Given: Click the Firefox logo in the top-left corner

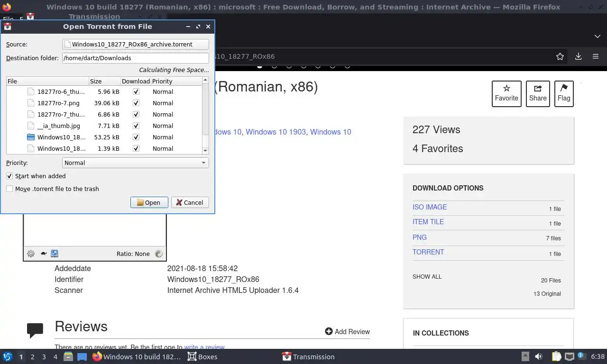Looking at the screenshot, I should 7,7.
